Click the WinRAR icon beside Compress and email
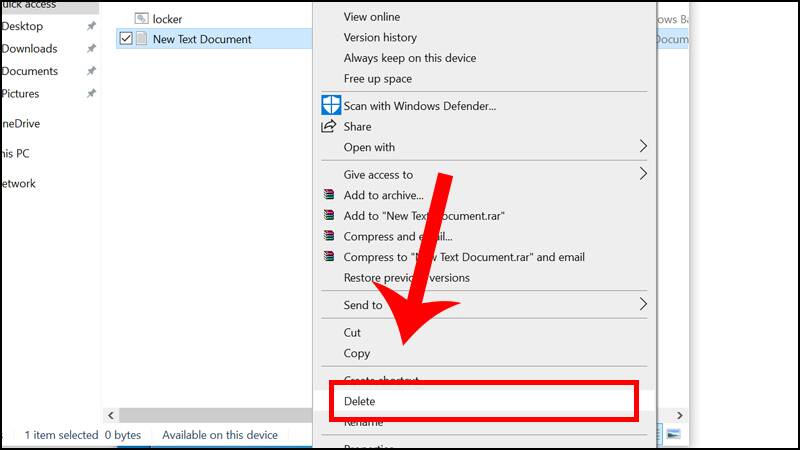The image size is (800, 450). coord(329,236)
